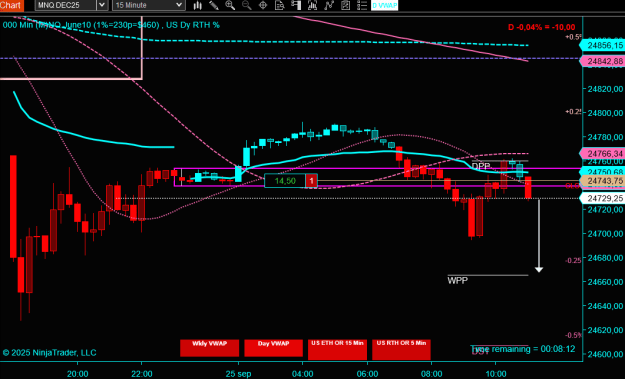Activate the crosshair cursor icon
This screenshot has width=625, height=379.
263,5
